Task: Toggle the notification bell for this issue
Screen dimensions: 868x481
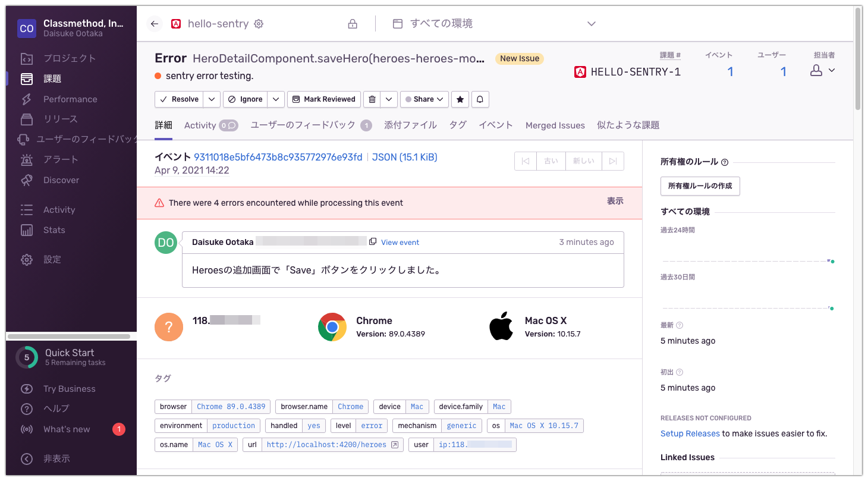Action: [480, 99]
